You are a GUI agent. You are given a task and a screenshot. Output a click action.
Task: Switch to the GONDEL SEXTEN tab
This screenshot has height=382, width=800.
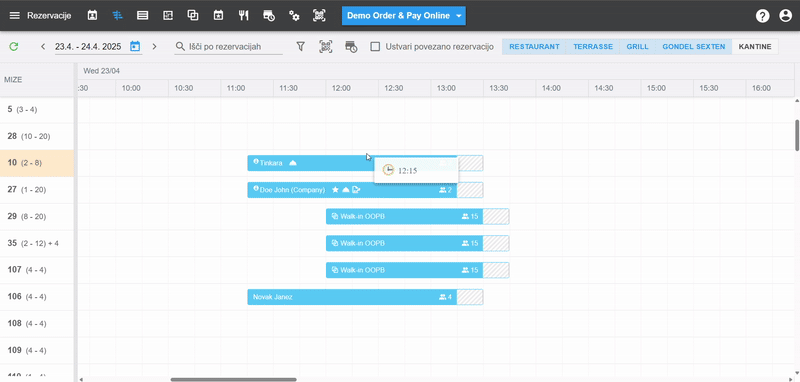click(x=694, y=46)
